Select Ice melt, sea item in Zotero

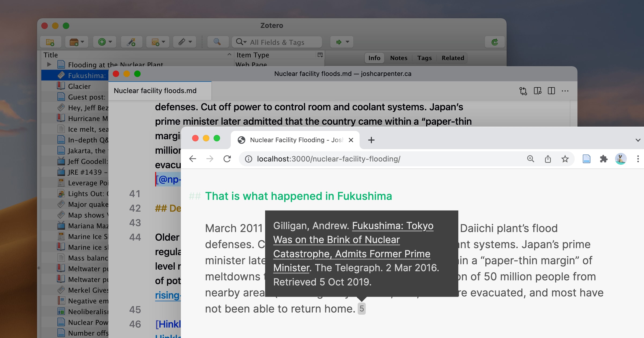click(x=75, y=129)
